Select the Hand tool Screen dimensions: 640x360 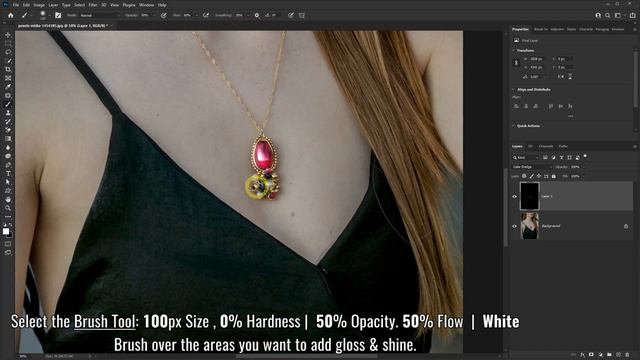pyautogui.click(x=8, y=200)
